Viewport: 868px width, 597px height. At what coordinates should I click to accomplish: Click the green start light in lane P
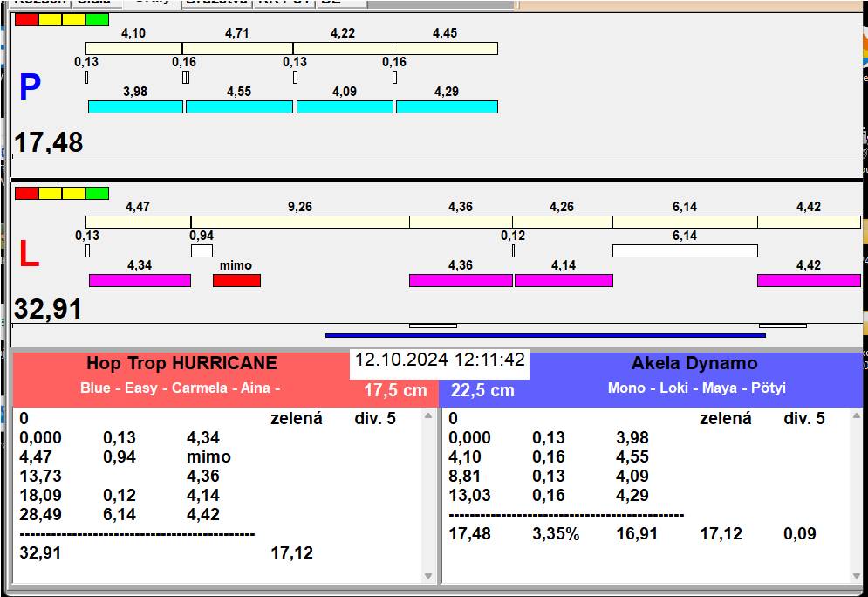click(x=97, y=19)
